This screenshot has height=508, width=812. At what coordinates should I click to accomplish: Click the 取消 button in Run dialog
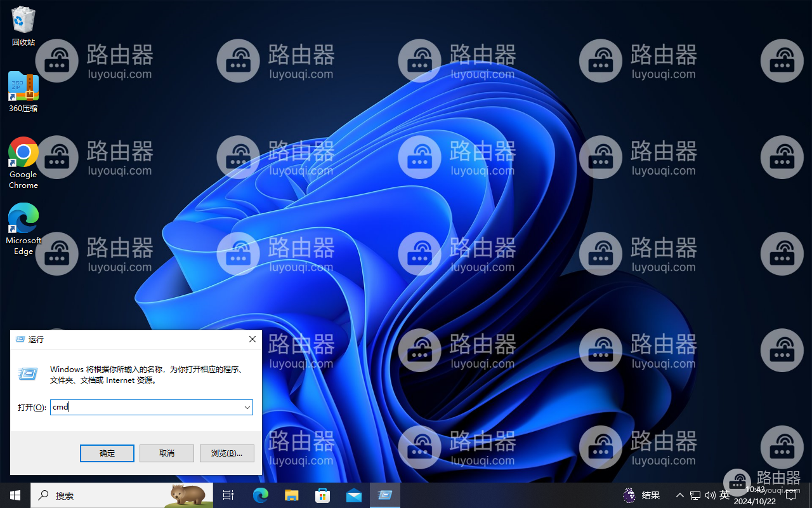point(167,453)
